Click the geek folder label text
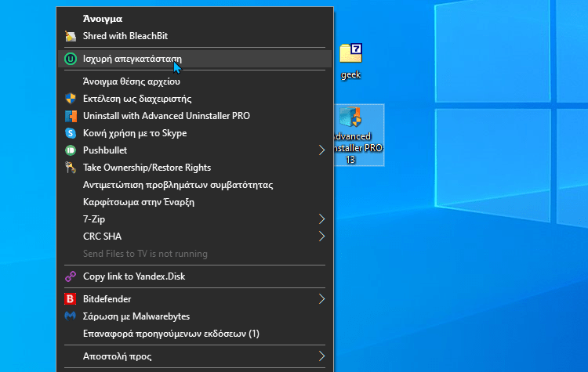The height and width of the screenshot is (372, 588). point(350,74)
